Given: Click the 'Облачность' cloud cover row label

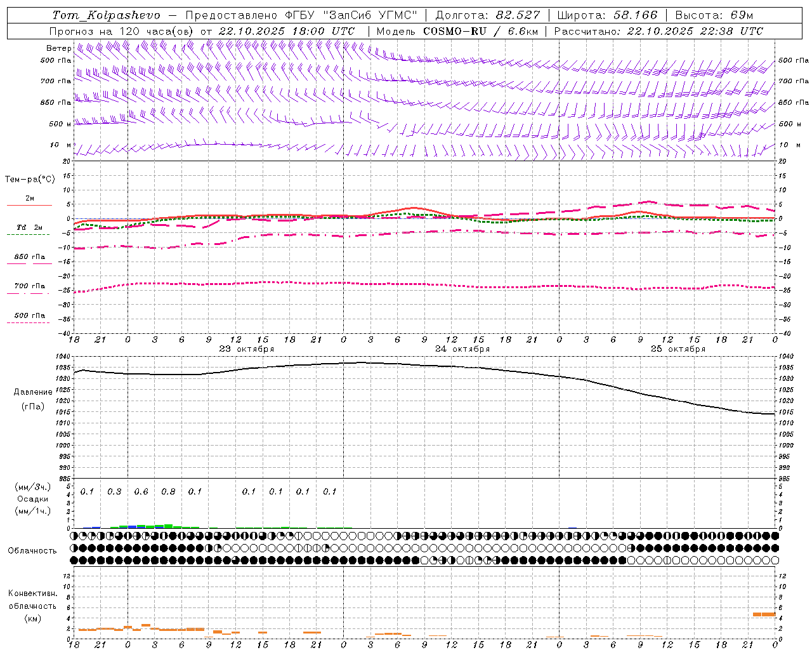Looking at the screenshot, I should (x=32, y=551).
